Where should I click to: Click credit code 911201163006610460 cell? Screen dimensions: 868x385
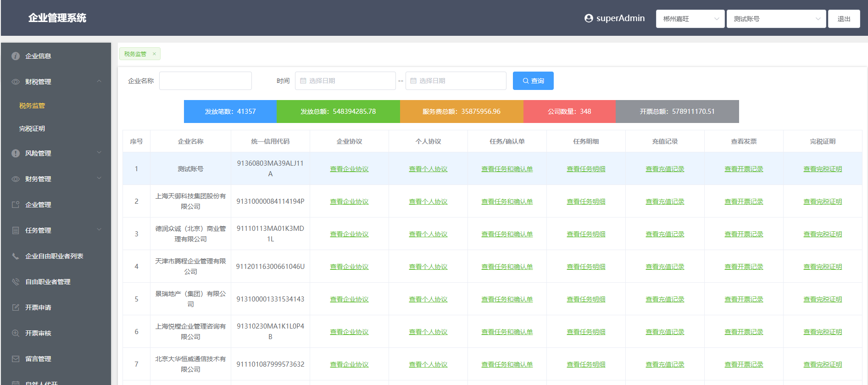pyautogui.click(x=270, y=267)
